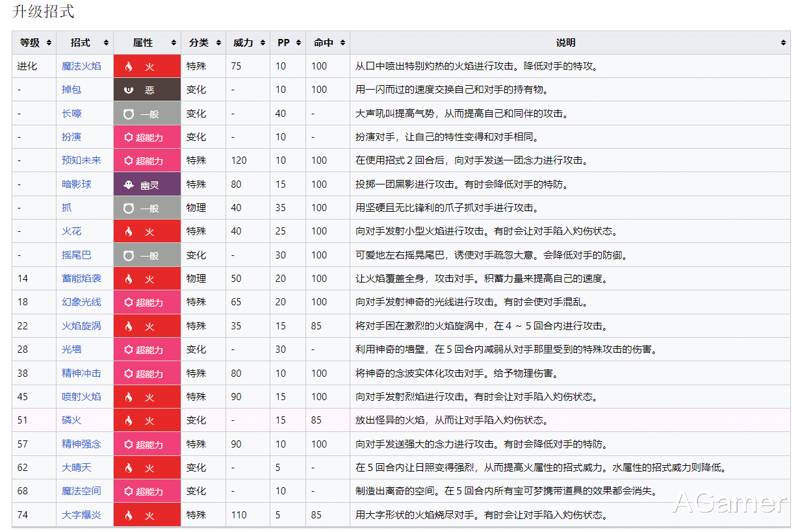The height and width of the screenshot is (532, 800).
Task: Click psychic type badge in 魔法空间 row
Action: [x=147, y=491]
